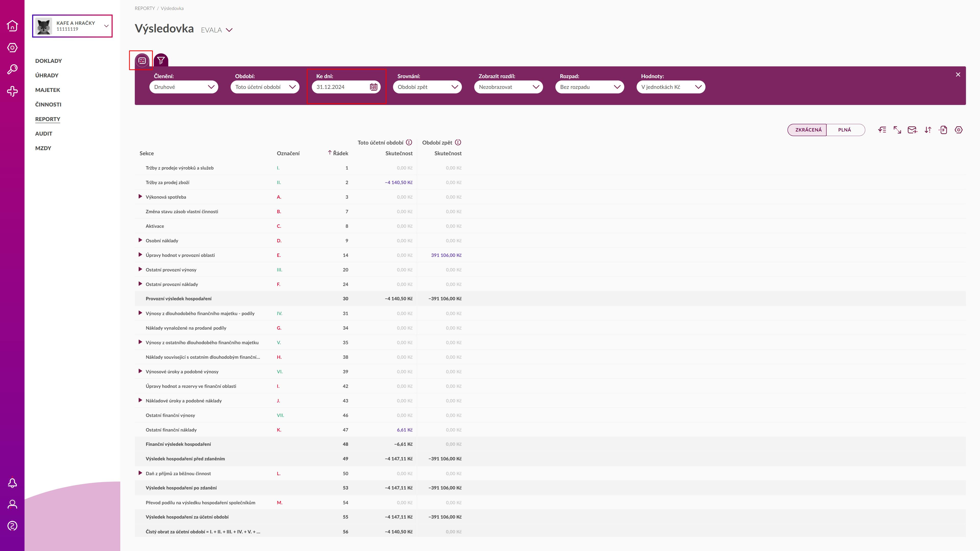Expand the Ostatní provozní výnosy row
Screen dimensions: 980x551
(x=140, y=269)
